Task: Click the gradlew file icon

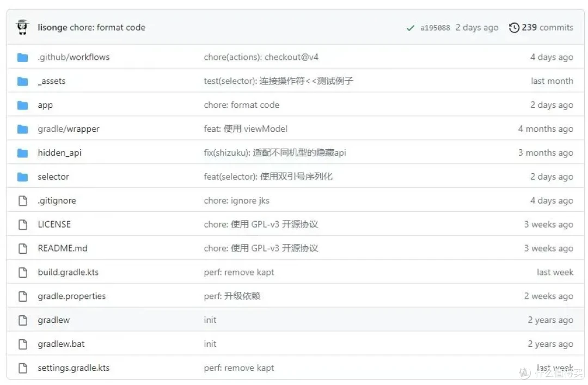Action: (x=23, y=320)
